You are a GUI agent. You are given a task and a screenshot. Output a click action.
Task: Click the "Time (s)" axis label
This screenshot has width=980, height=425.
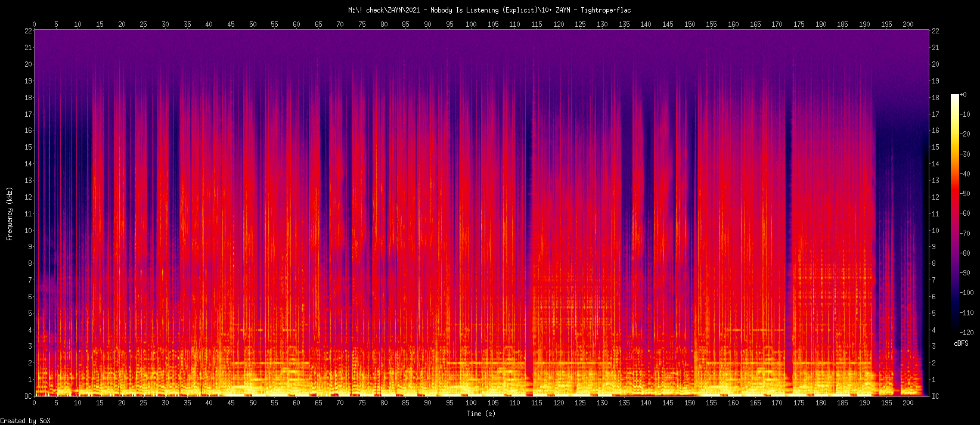coord(481,414)
